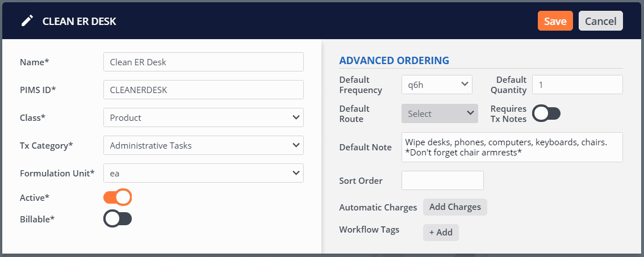Click inside the Default Note text area

pyautogui.click(x=512, y=147)
